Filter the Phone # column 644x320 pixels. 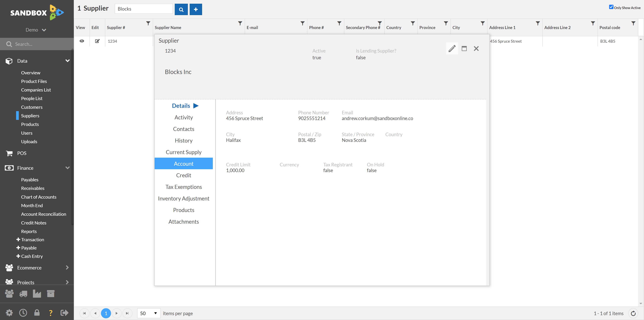(x=339, y=23)
